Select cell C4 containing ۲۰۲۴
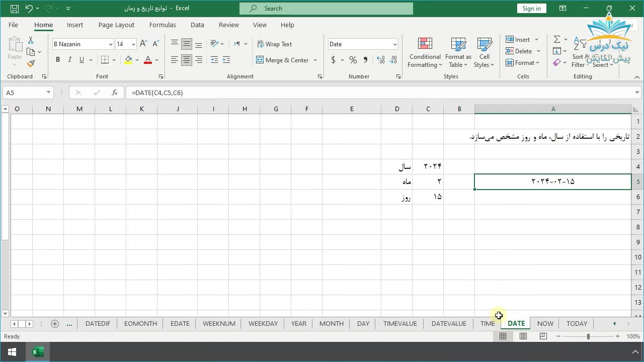Image resolution: width=644 pixels, height=362 pixels. coord(428,166)
